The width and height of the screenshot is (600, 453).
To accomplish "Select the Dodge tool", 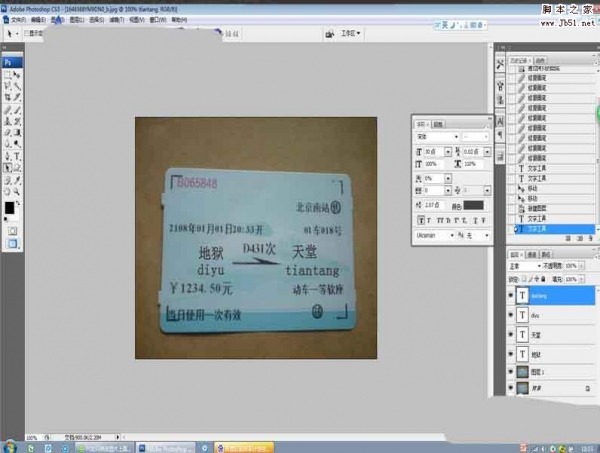I will click(x=17, y=144).
